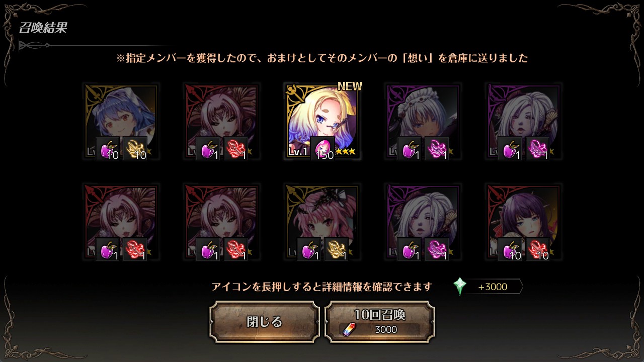Open the blue-haired character in top row
This screenshot has height=362, width=644.
121,122
